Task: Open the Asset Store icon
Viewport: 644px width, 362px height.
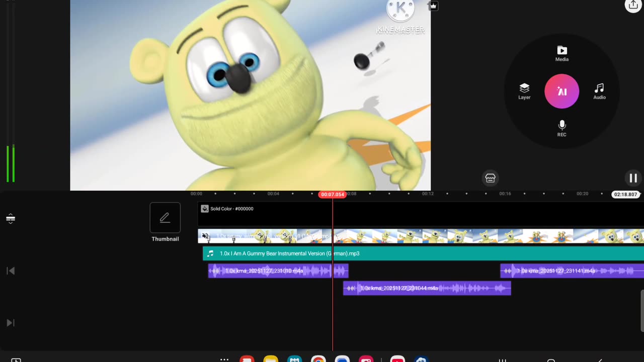Action: pos(490,178)
